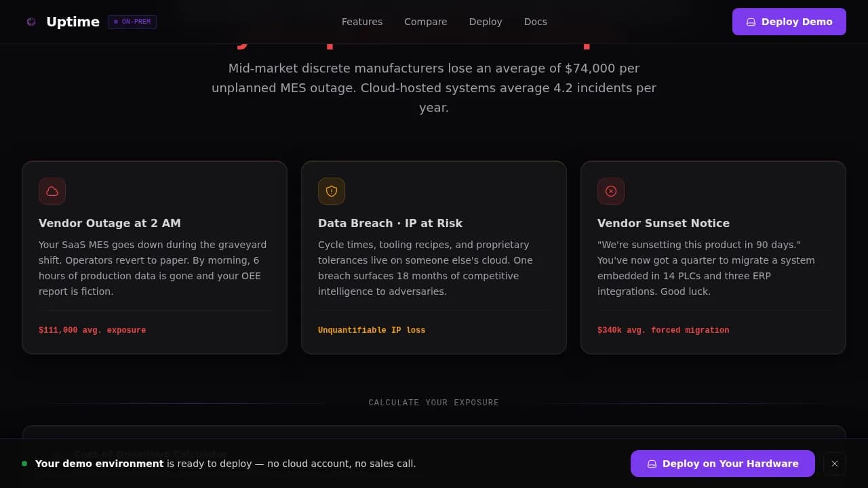Select the Vendor Sunset Notice heading
The image size is (868, 488).
click(663, 223)
